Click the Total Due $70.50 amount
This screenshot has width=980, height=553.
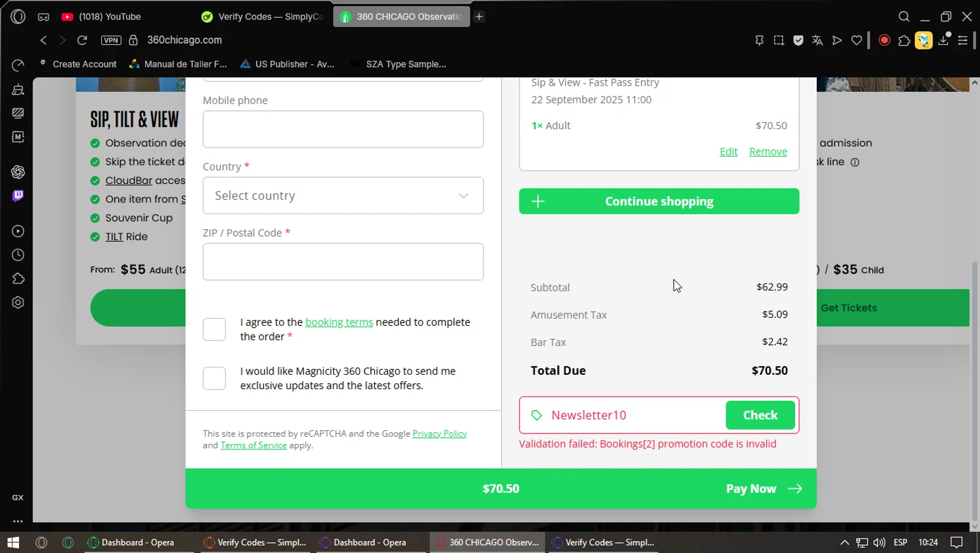[x=770, y=371]
